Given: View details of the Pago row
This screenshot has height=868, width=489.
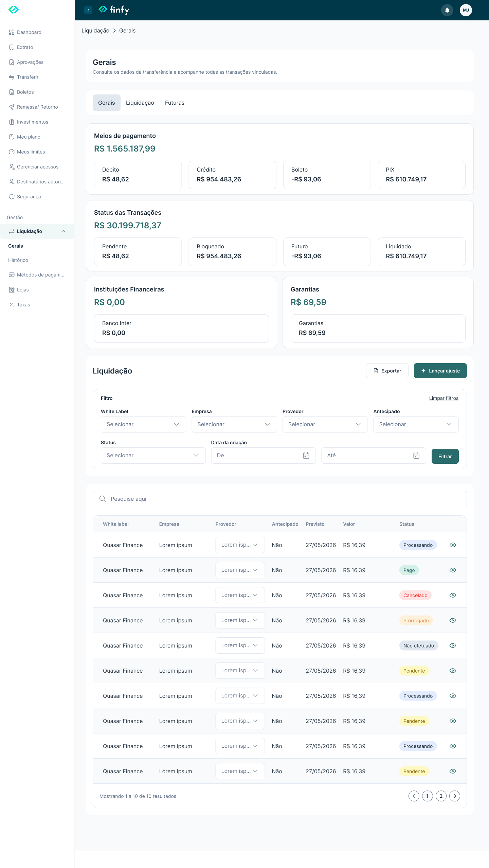Looking at the screenshot, I should (453, 570).
